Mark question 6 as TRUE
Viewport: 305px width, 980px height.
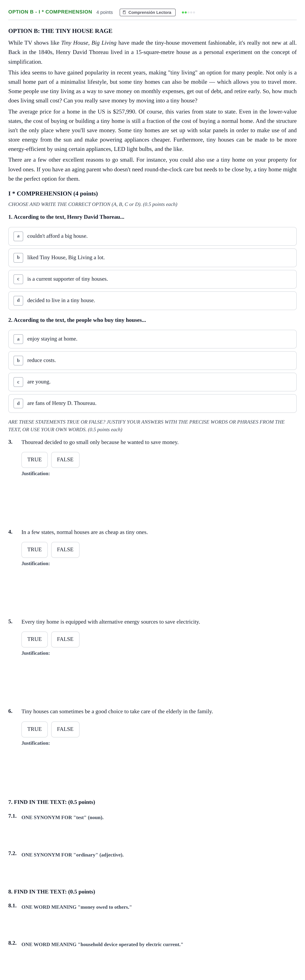(x=35, y=729)
